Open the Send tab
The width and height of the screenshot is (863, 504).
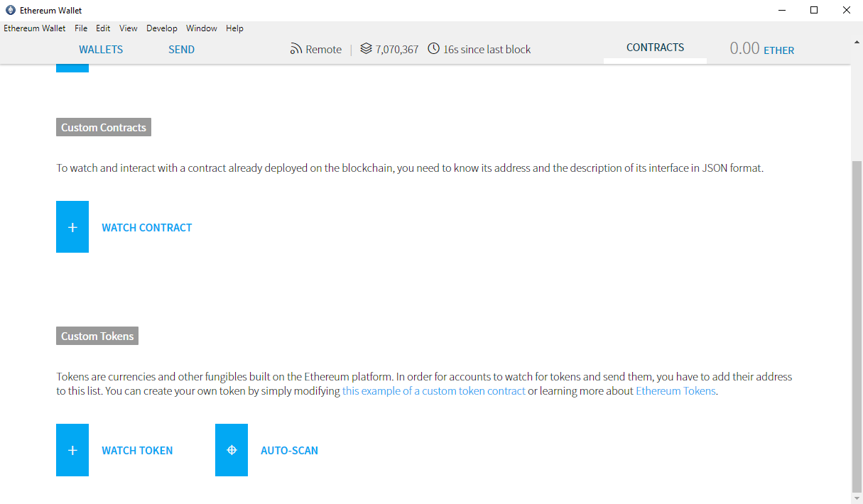(181, 49)
